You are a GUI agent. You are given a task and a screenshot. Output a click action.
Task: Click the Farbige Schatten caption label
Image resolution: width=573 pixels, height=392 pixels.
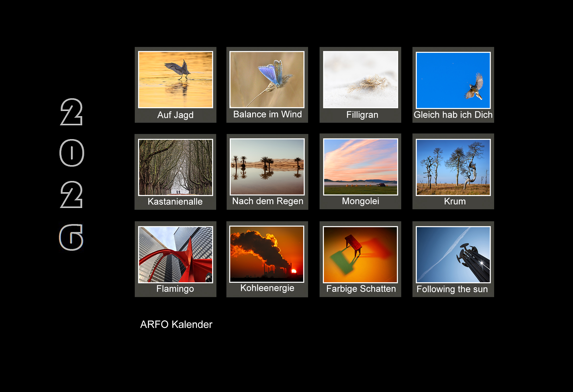361,289
